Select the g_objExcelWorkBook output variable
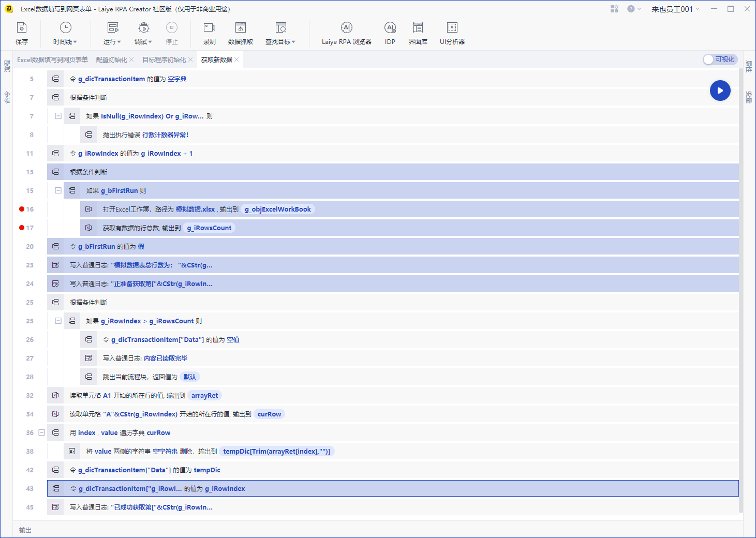This screenshot has height=538, width=756. click(x=278, y=209)
